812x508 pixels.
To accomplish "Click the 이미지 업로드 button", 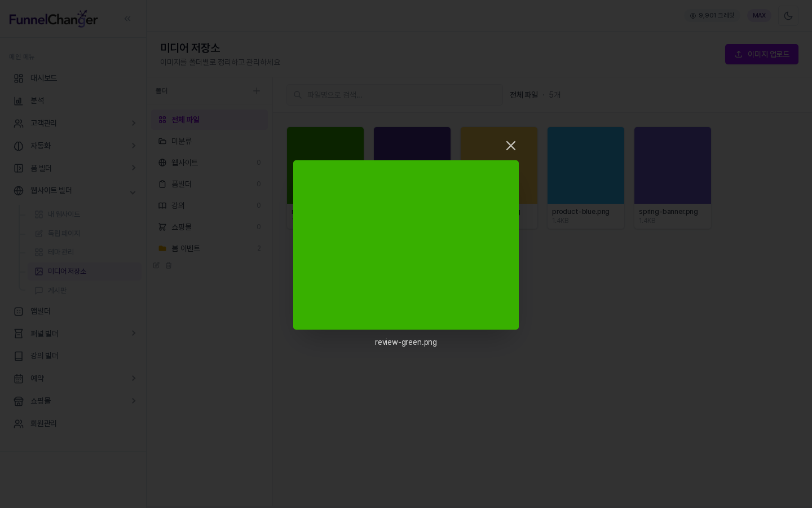I will [x=761, y=54].
